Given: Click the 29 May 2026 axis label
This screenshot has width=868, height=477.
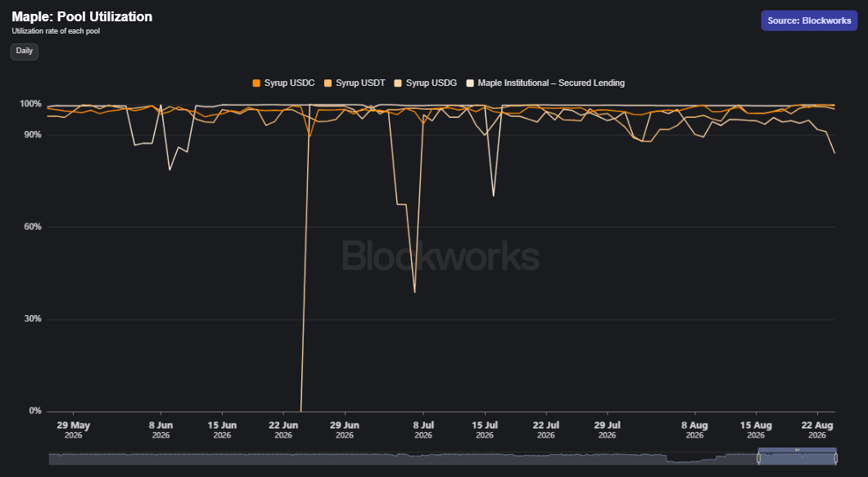Looking at the screenshot, I should pos(73,430).
